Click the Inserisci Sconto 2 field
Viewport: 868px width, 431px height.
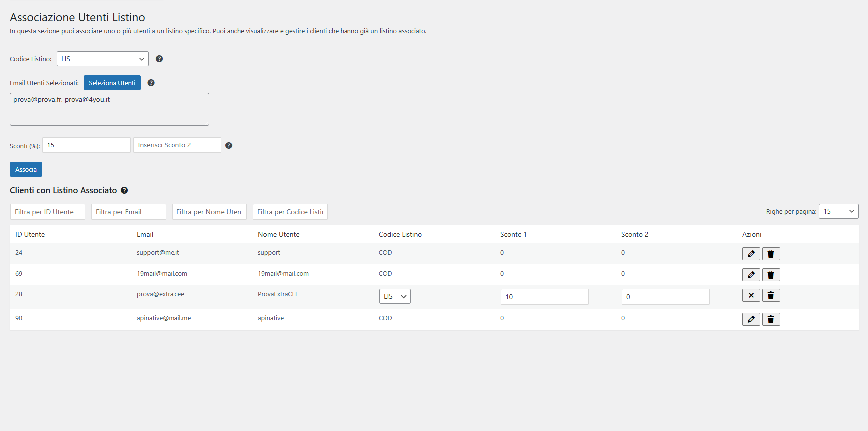pos(177,145)
